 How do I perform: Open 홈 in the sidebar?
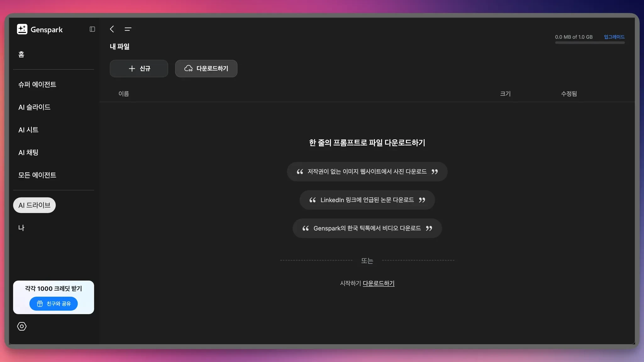click(21, 54)
